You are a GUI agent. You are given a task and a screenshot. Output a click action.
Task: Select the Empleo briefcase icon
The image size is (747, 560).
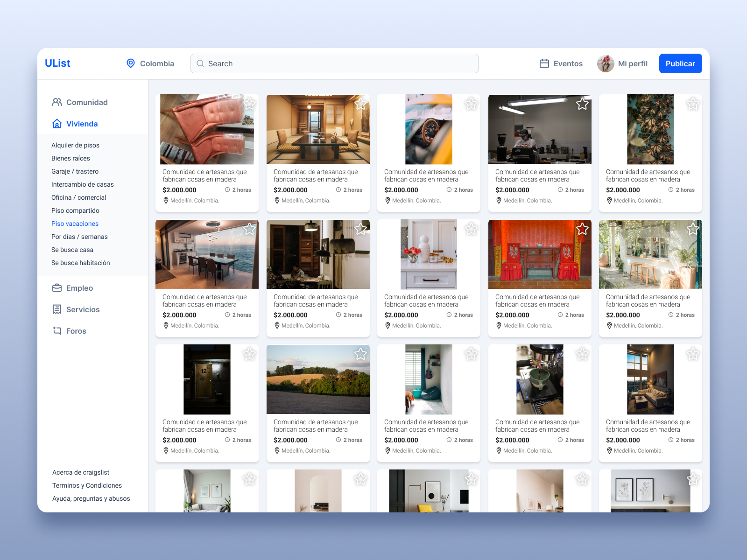point(57,288)
